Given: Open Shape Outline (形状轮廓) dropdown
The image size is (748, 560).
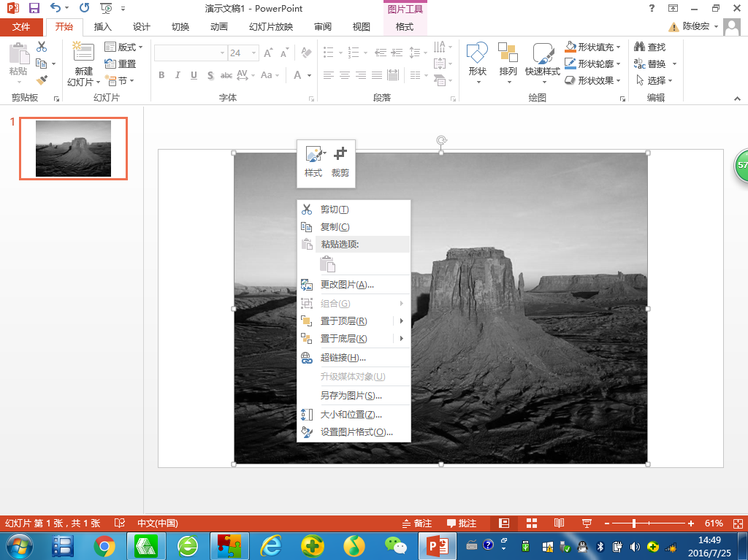Looking at the screenshot, I should coord(592,64).
